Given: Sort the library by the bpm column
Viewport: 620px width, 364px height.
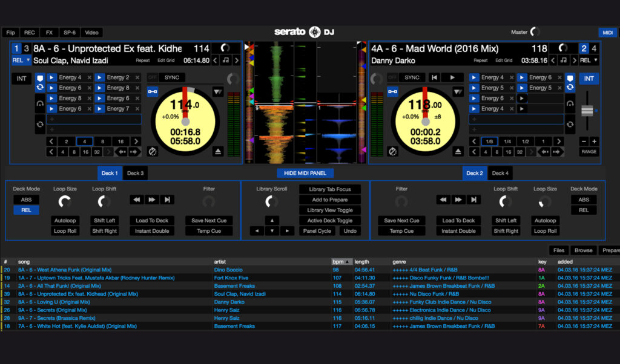Looking at the screenshot, I should pyautogui.click(x=341, y=262).
